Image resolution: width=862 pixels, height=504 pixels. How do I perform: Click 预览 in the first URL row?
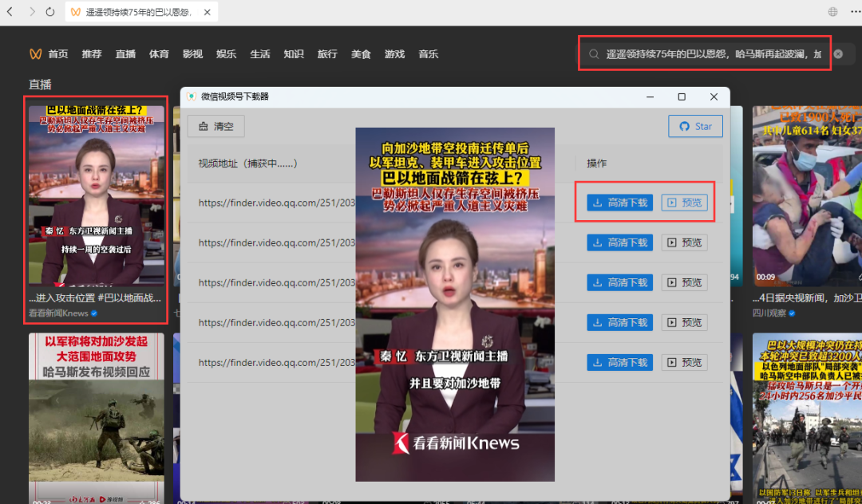click(685, 203)
